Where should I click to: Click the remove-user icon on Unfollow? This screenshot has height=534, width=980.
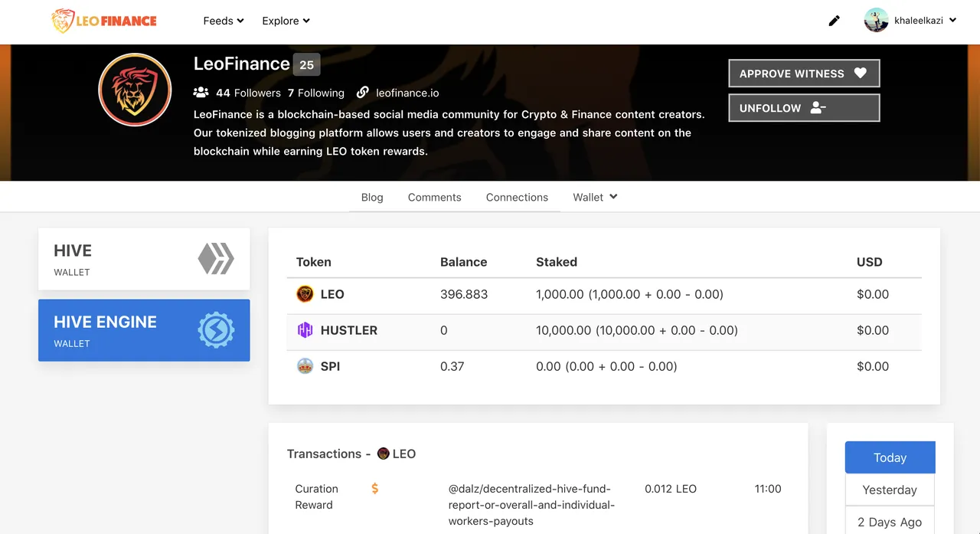pyautogui.click(x=818, y=108)
